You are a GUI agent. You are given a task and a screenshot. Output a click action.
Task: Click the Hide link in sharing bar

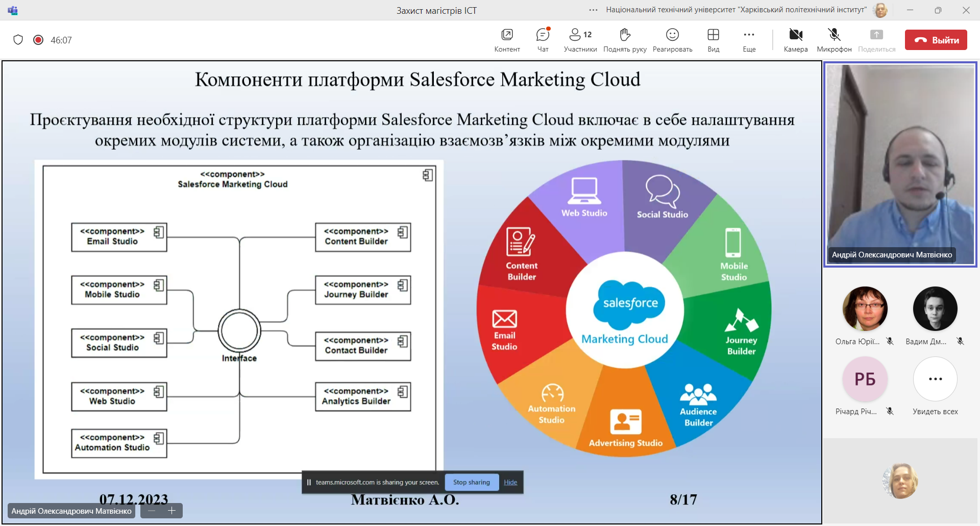(510, 482)
